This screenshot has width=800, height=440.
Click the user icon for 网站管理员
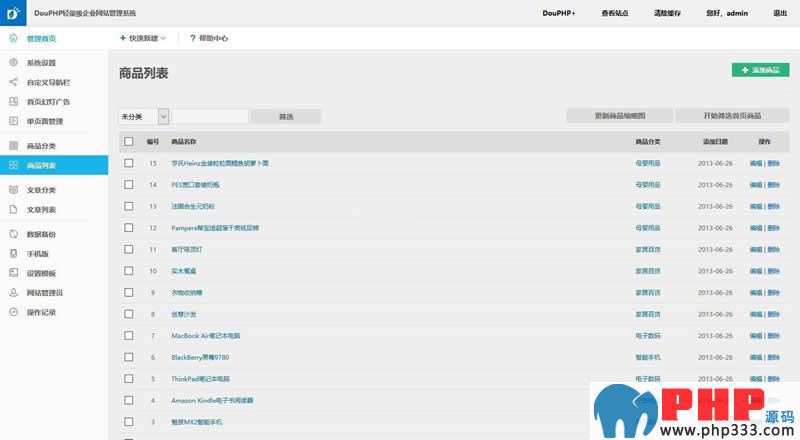(x=14, y=292)
